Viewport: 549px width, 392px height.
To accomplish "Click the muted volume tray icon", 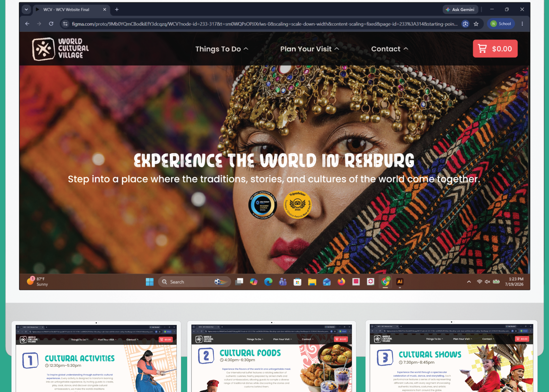I will pos(488,282).
